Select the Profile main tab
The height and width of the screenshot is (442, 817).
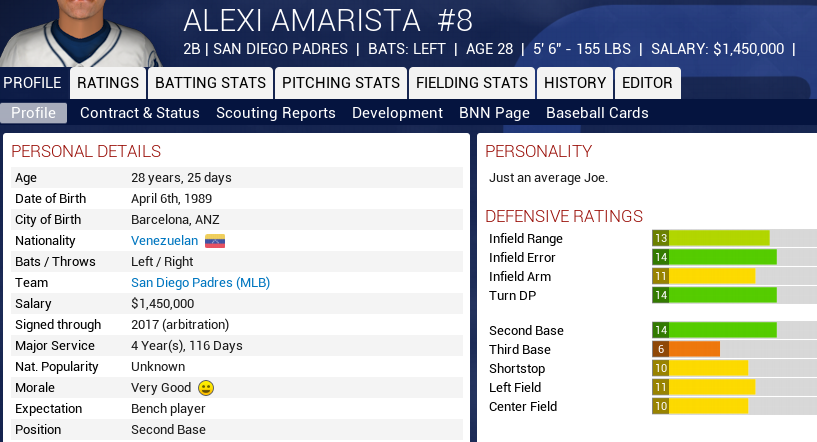pos(32,83)
